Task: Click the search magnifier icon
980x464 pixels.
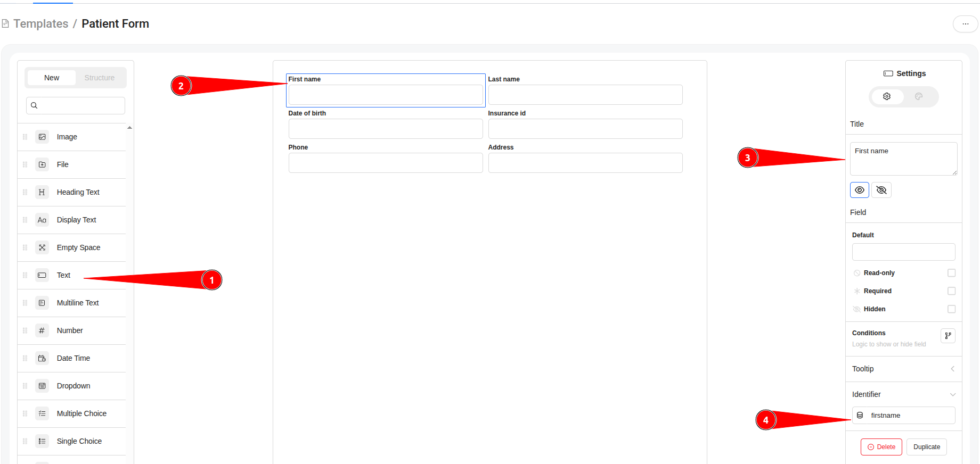Action: click(x=34, y=105)
